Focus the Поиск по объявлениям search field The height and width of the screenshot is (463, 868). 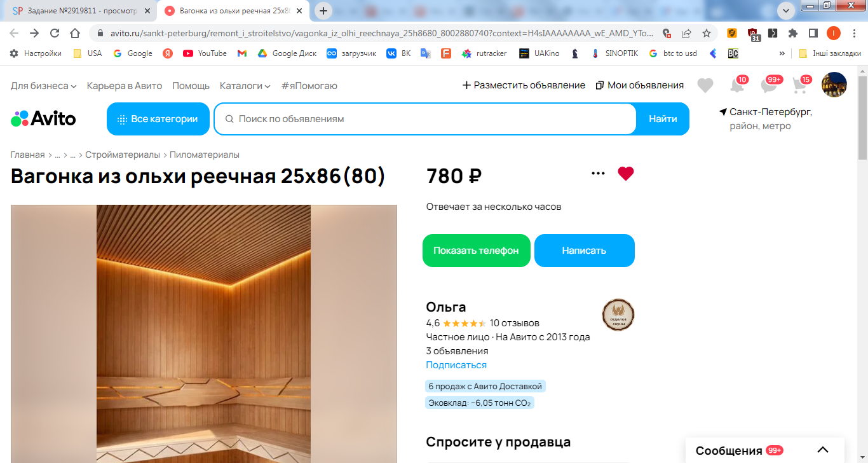(425, 119)
